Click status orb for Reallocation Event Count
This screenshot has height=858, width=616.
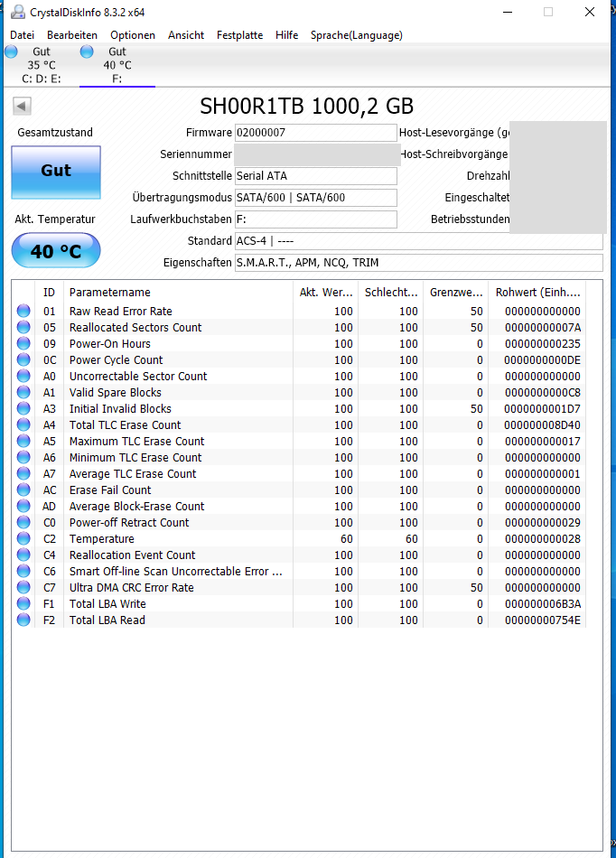[23, 555]
